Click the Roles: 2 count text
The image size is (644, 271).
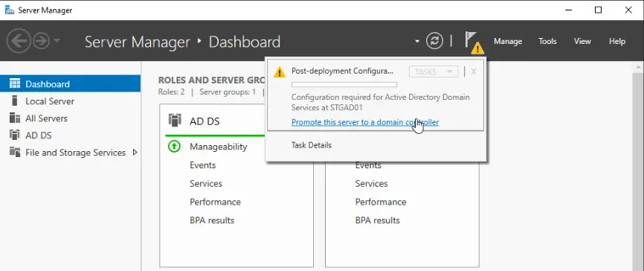coord(171,92)
